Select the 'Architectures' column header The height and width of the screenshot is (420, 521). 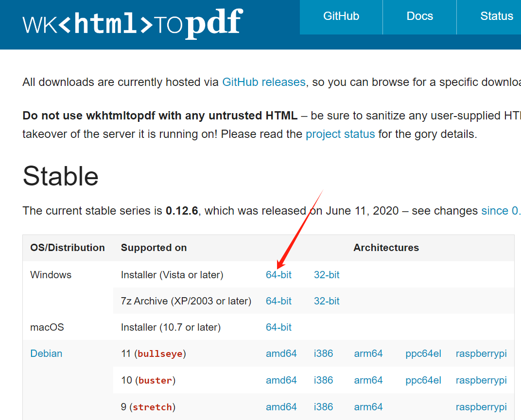point(386,248)
